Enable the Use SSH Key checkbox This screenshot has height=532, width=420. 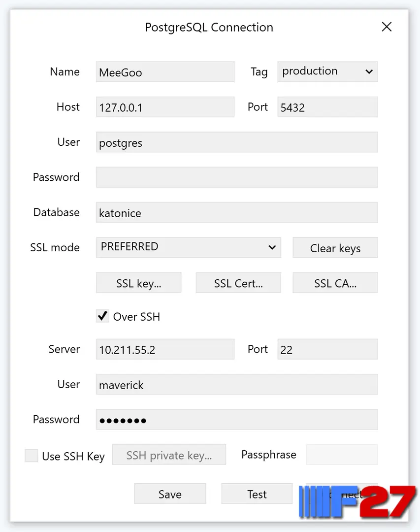tap(31, 455)
